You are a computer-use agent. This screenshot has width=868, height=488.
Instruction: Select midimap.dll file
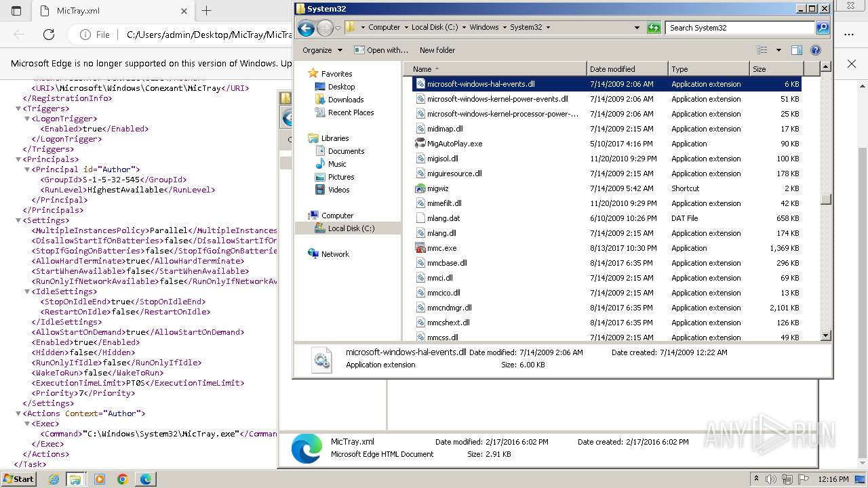[445, 129]
